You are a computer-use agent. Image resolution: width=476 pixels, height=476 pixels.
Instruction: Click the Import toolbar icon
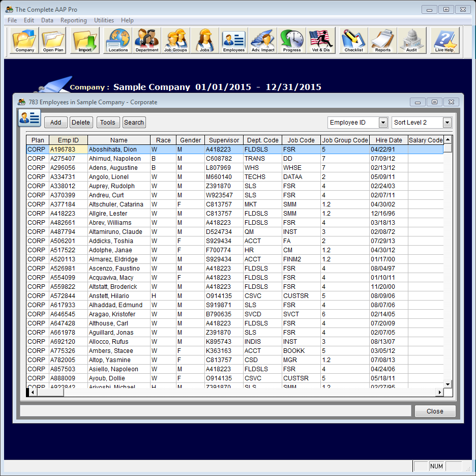pyautogui.click(x=85, y=41)
